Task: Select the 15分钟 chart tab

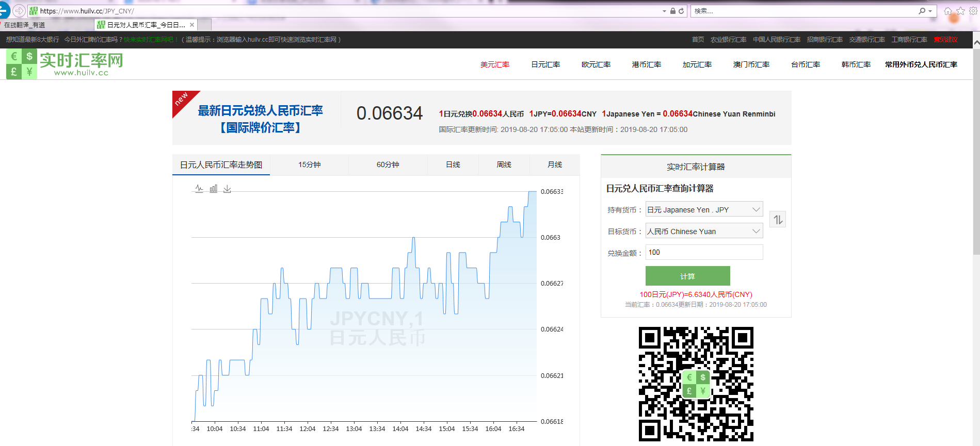Action: (309, 164)
